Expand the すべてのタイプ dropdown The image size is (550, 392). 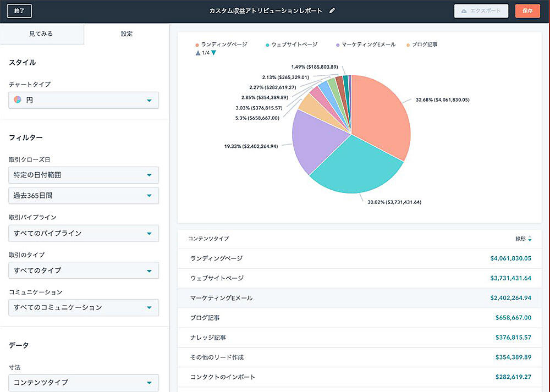click(84, 270)
